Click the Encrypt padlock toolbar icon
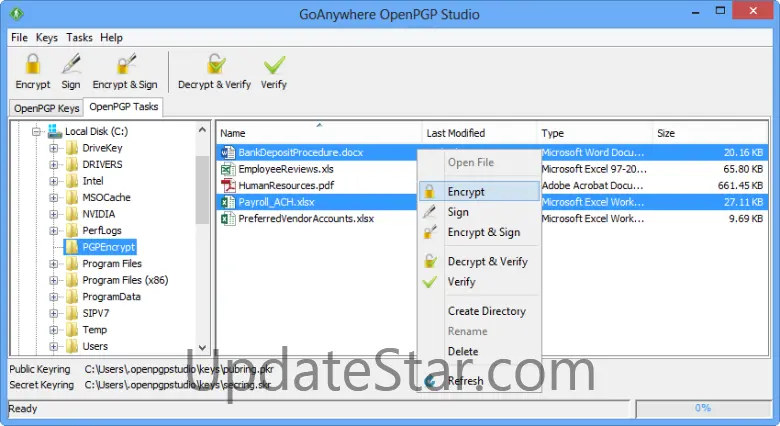This screenshot has width=780, height=426. (x=33, y=65)
